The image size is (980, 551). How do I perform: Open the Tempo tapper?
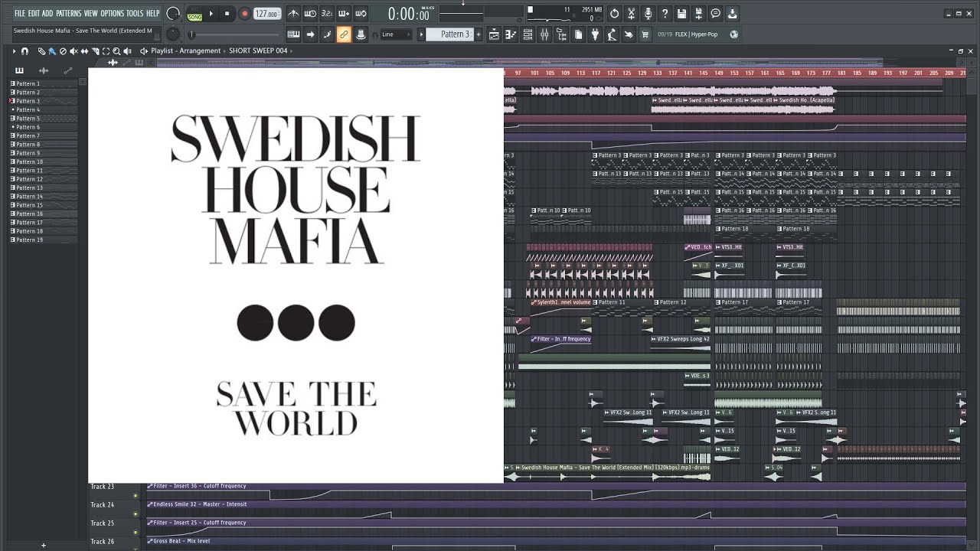[612, 34]
